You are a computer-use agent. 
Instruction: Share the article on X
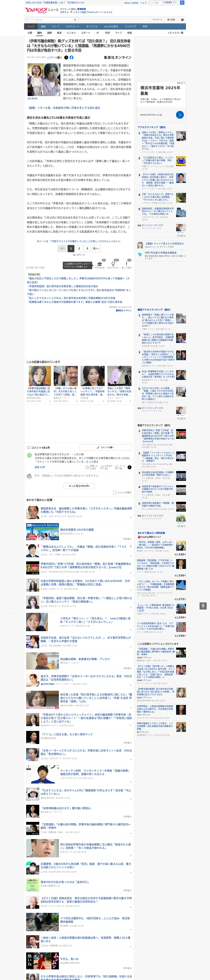[66, 57]
